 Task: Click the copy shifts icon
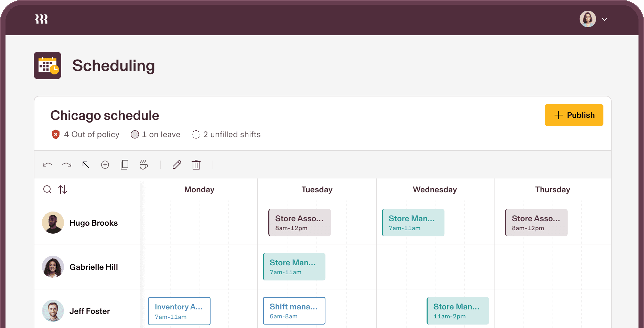[x=125, y=165]
